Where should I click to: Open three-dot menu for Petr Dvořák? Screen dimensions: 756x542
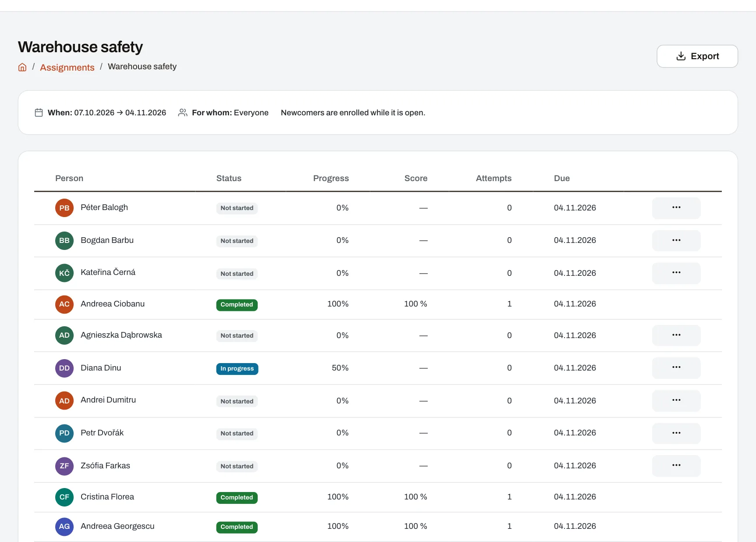[x=676, y=433]
